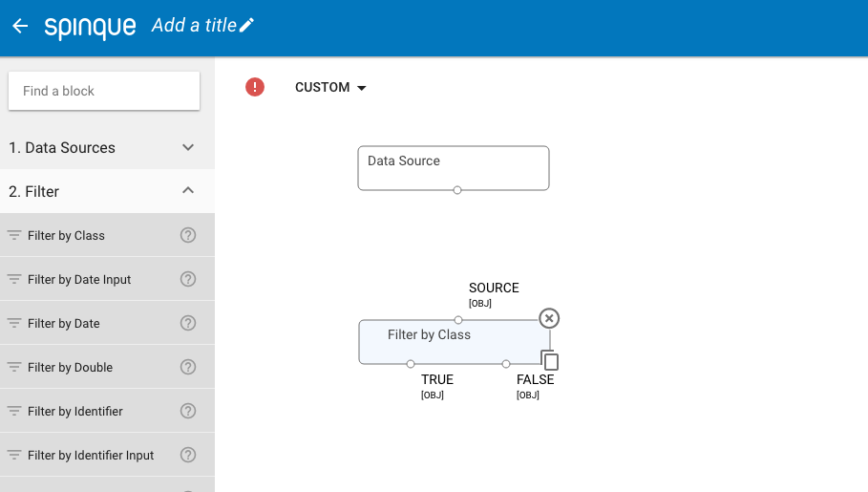Viewport: 868px width, 492px height.
Task: Collapse the Filter section chevron
Action: click(x=188, y=190)
